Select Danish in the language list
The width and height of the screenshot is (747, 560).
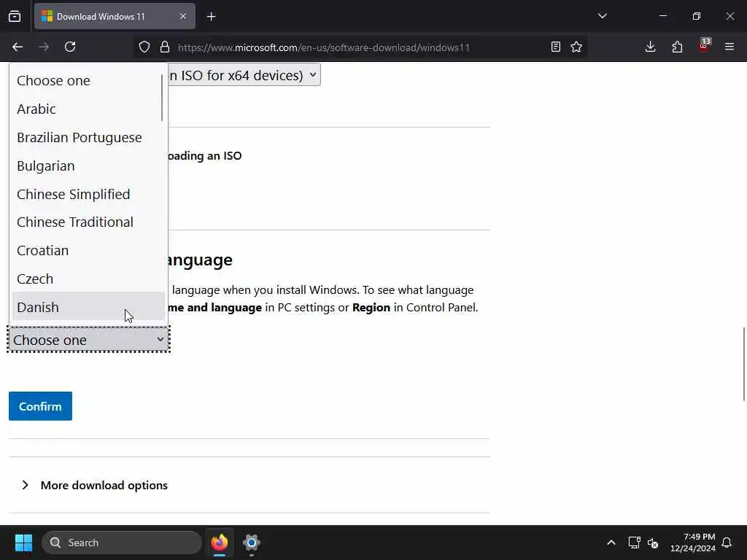pos(88,307)
